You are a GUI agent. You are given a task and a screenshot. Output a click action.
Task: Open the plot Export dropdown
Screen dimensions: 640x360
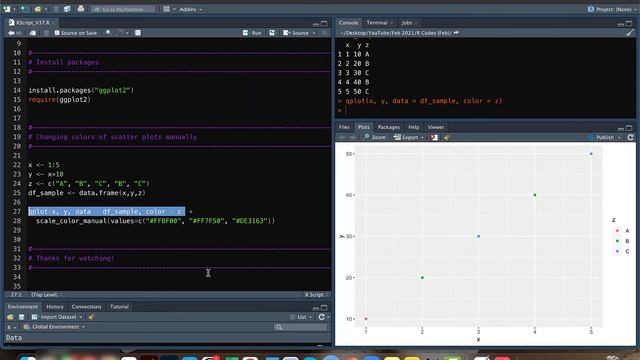pos(409,138)
